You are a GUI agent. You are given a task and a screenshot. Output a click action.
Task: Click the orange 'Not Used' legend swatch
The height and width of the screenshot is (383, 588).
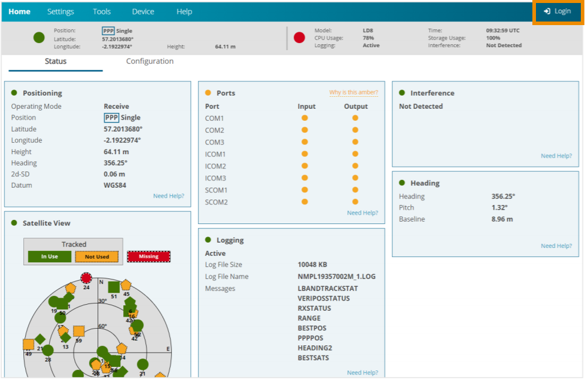[97, 257]
